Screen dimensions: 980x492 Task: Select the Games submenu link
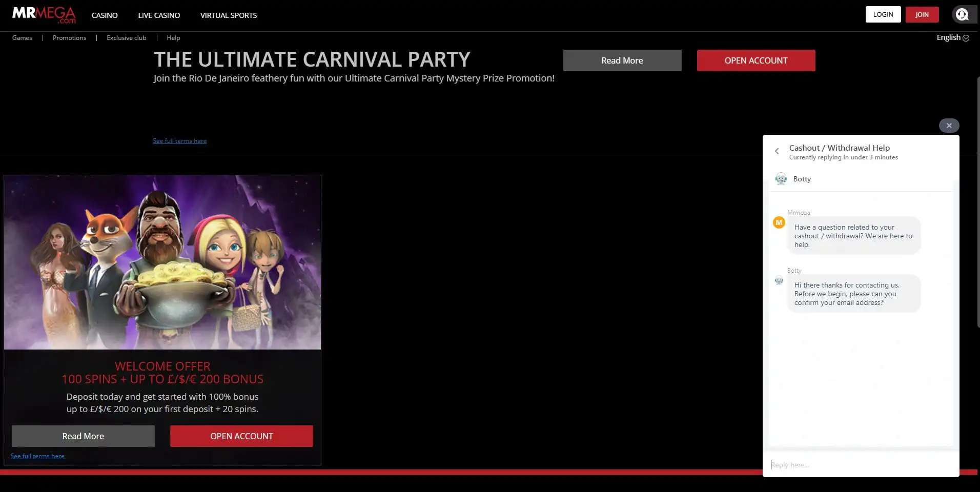coord(22,38)
